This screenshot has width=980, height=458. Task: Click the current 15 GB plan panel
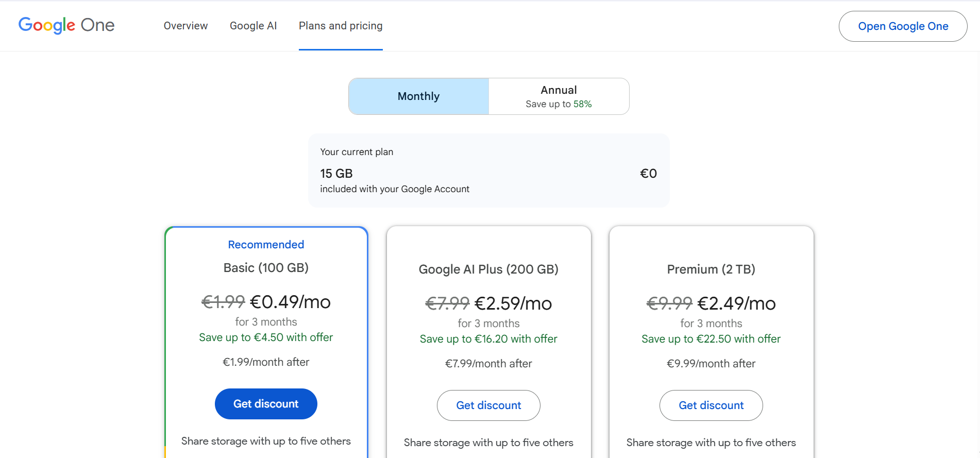click(488, 171)
